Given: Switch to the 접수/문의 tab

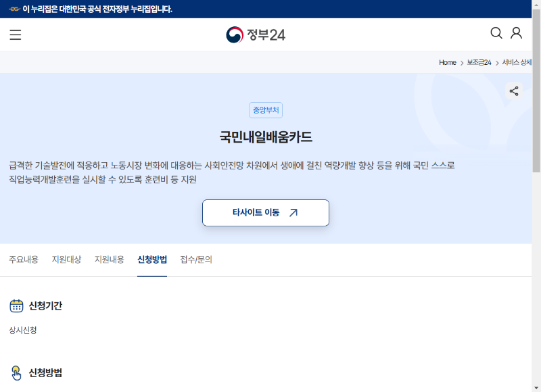Looking at the screenshot, I should click(196, 260).
